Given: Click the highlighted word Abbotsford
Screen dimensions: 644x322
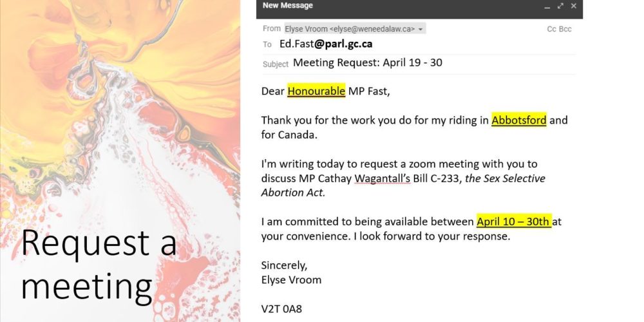Looking at the screenshot, I should click(518, 120).
